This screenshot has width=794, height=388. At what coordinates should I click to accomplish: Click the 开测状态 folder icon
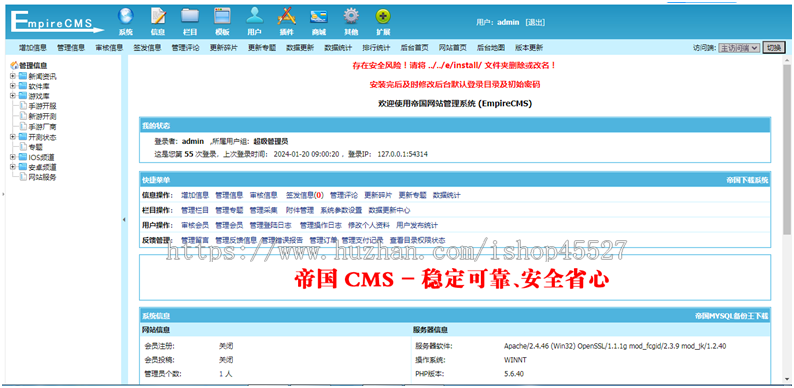23,137
